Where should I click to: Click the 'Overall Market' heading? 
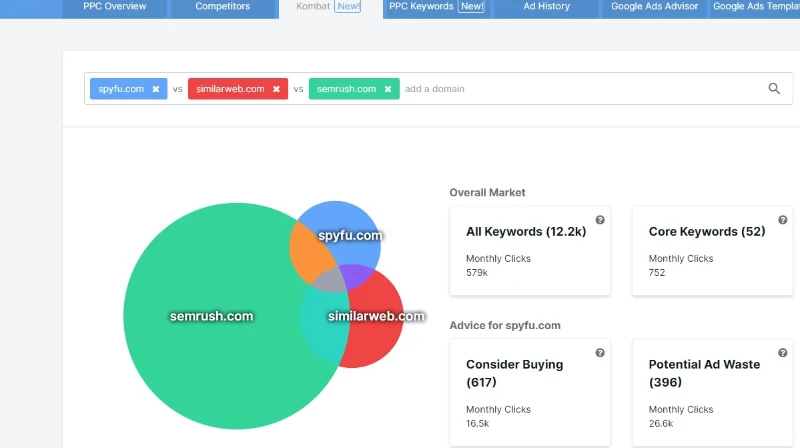487,192
